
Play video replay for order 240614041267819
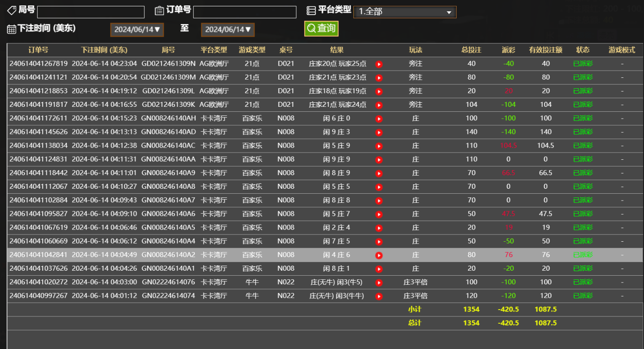point(379,64)
